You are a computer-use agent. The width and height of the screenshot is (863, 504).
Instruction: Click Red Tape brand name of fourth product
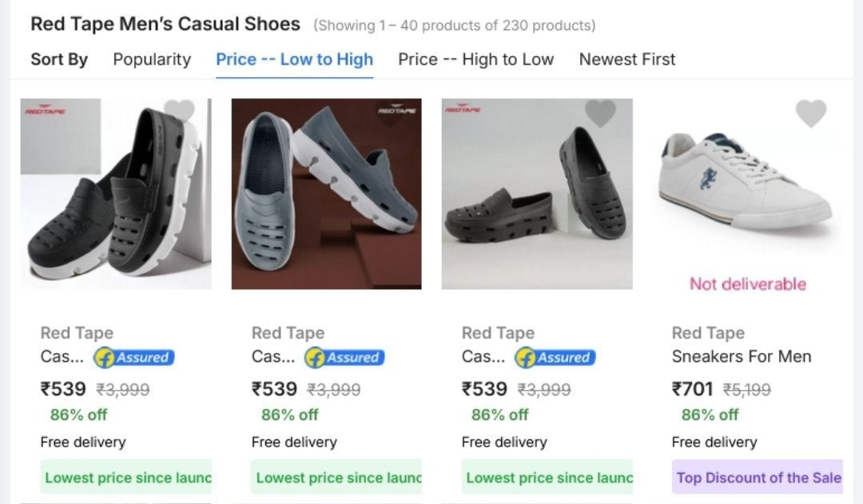(x=708, y=333)
